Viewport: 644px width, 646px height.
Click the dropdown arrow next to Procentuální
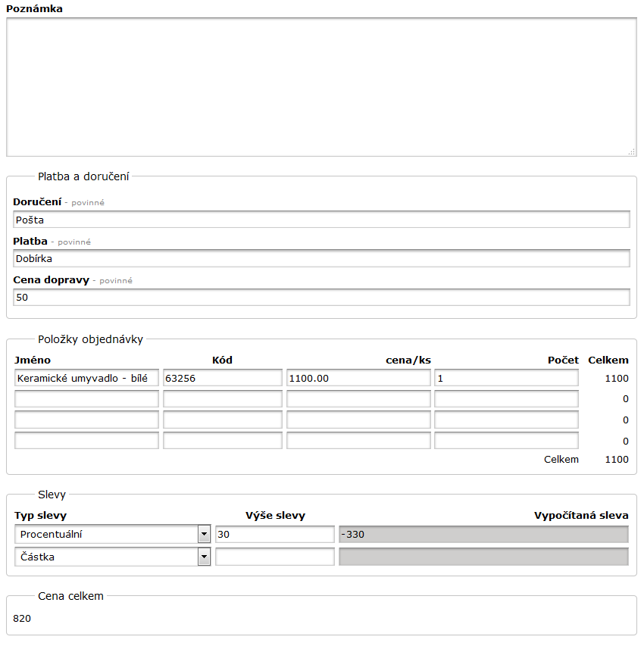(204, 535)
